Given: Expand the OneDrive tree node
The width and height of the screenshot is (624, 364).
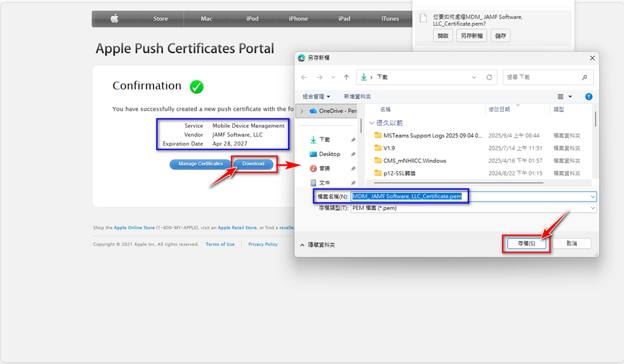Looking at the screenshot, I should click(x=302, y=111).
